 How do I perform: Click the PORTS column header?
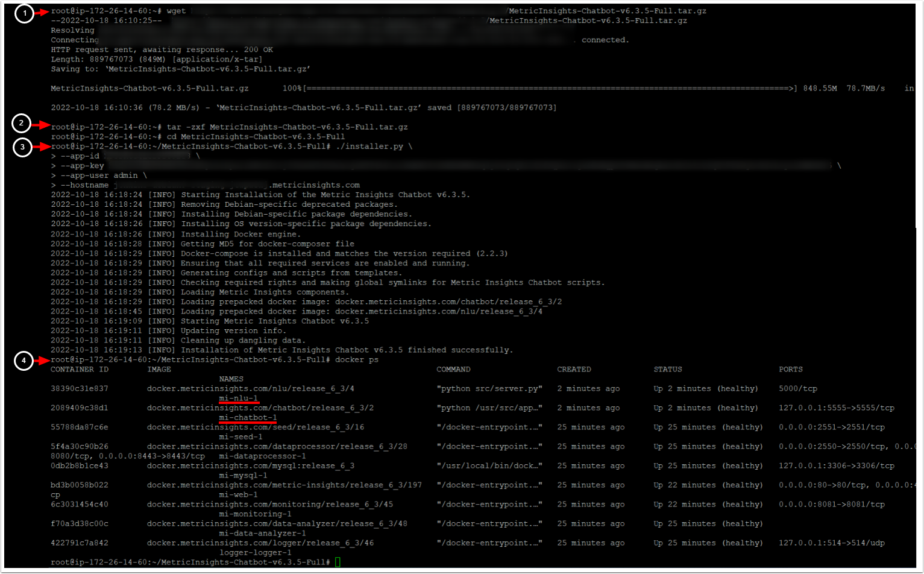[791, 369]
